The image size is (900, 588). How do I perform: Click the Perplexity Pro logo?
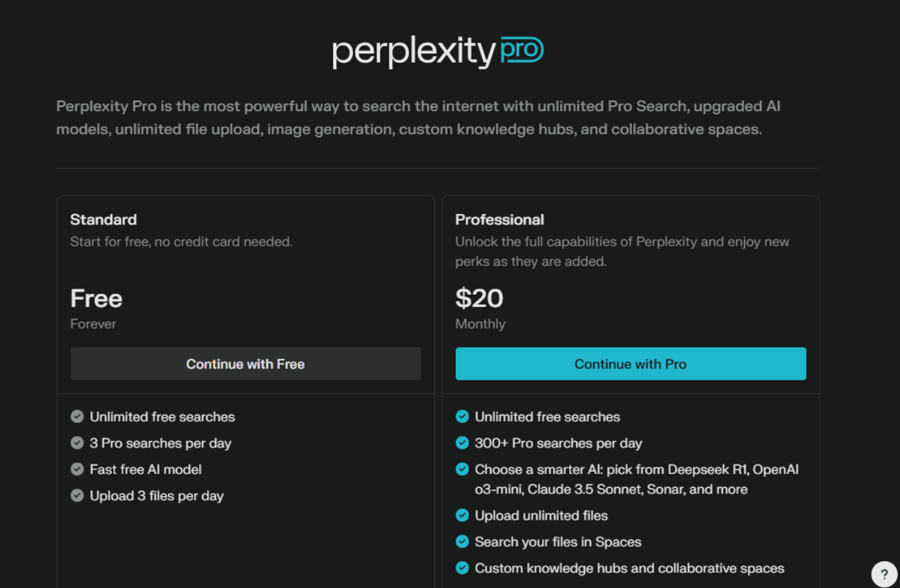[438, 52]
